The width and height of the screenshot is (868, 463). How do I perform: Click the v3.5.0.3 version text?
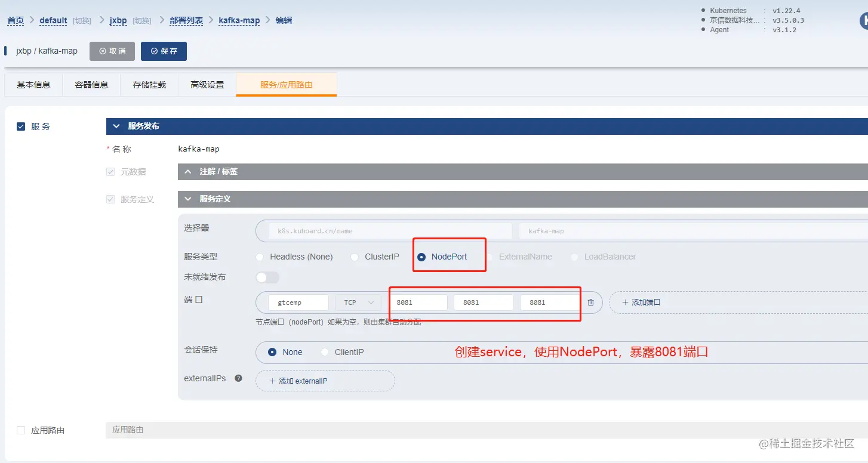click(788, 20)
